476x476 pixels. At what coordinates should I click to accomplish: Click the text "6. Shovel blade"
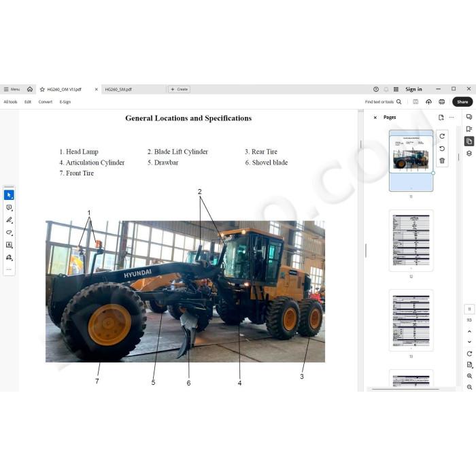pos(267,163)
